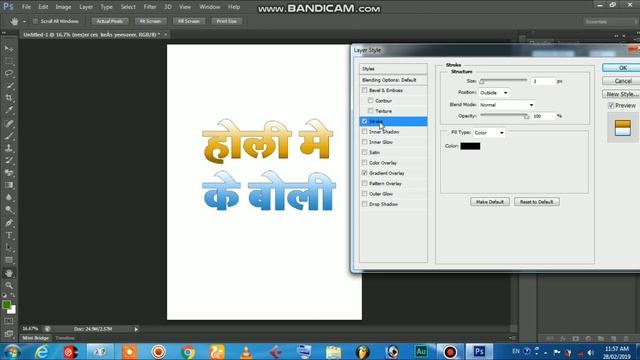Click Reset to Default button
640x360 pixels.
tap(536, 202)
